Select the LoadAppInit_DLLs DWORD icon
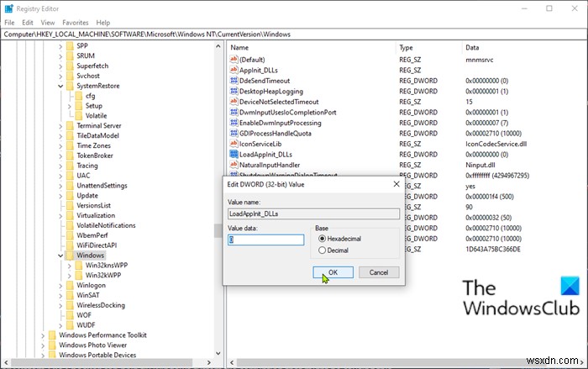 tap(234, 154)
